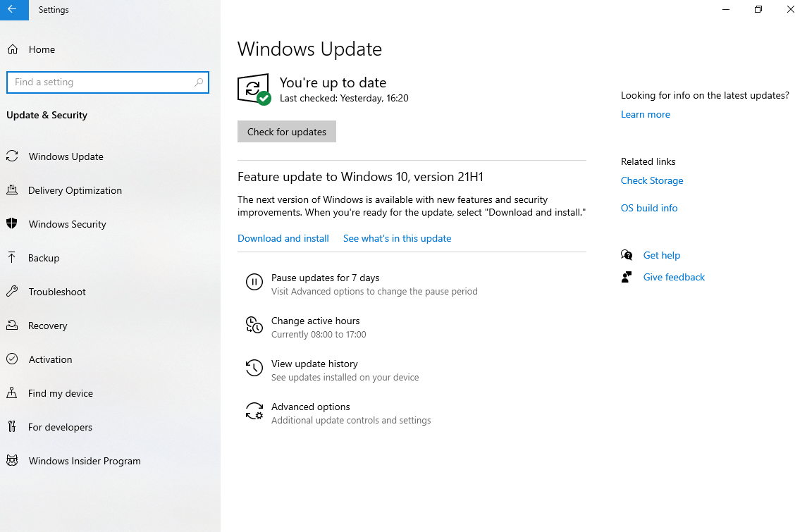The height and width of the screenshot is (532, 807).
Task: Click the Currently 08:00 to 17:00 text
Action: tap(319, 335)
